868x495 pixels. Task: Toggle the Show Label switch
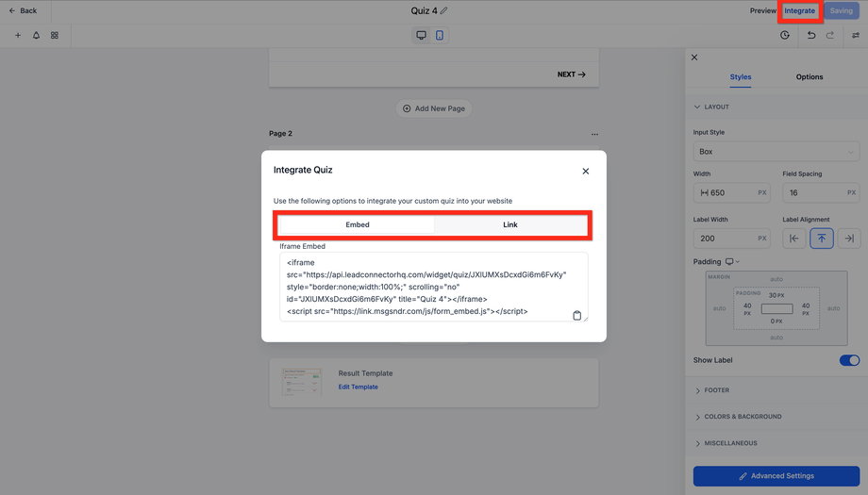[x=849, y=360]
